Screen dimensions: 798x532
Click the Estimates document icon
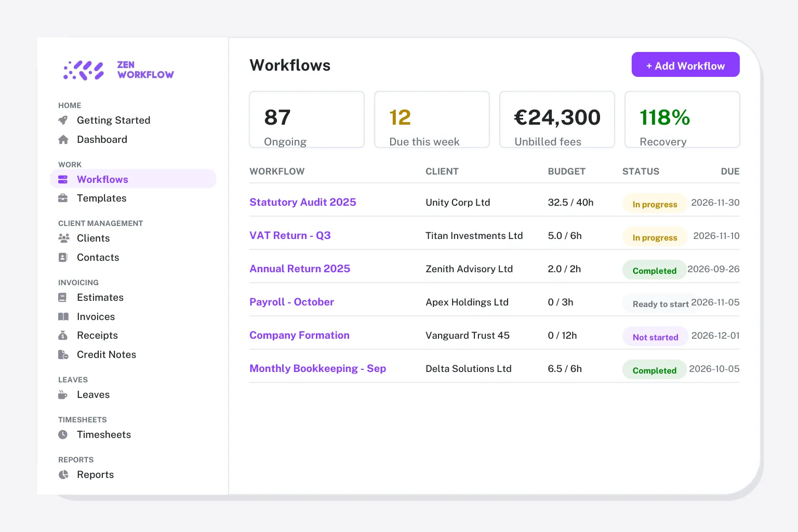[62, 298]
